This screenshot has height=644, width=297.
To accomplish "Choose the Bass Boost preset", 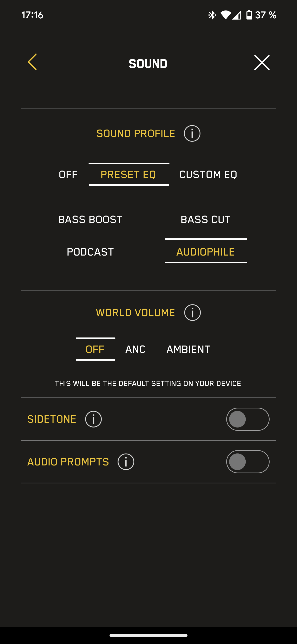I will point(90,219).
